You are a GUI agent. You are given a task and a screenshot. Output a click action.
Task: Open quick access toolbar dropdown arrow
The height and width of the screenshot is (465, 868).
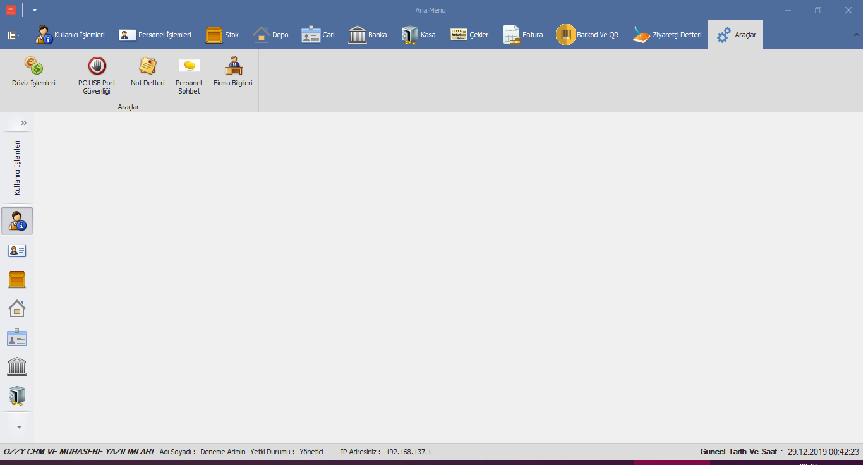coord(35,11)
